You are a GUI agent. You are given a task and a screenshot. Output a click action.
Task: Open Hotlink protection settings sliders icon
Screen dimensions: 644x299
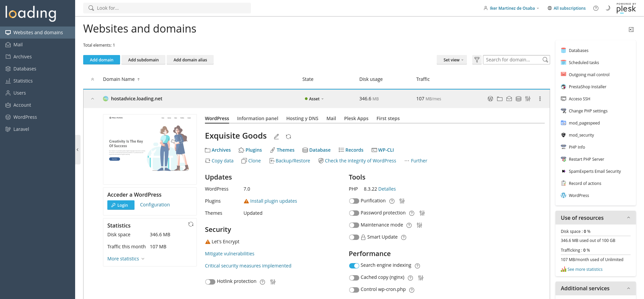click(273, 282)
